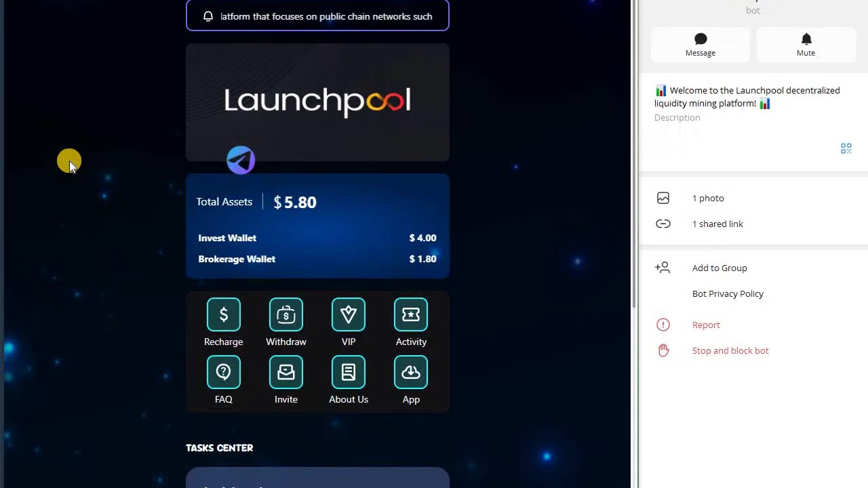Click the vertical scrollbar of the web app
868x488 pixels.
(x=634, y=154)
